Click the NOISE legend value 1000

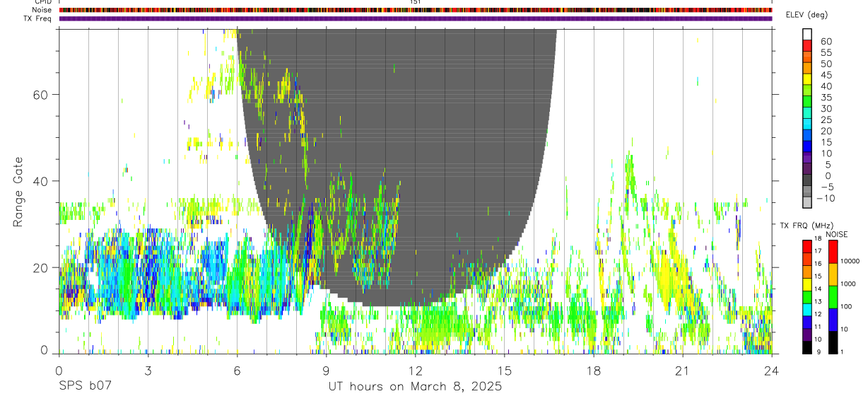pyautogui.click(x=848, y=284)
